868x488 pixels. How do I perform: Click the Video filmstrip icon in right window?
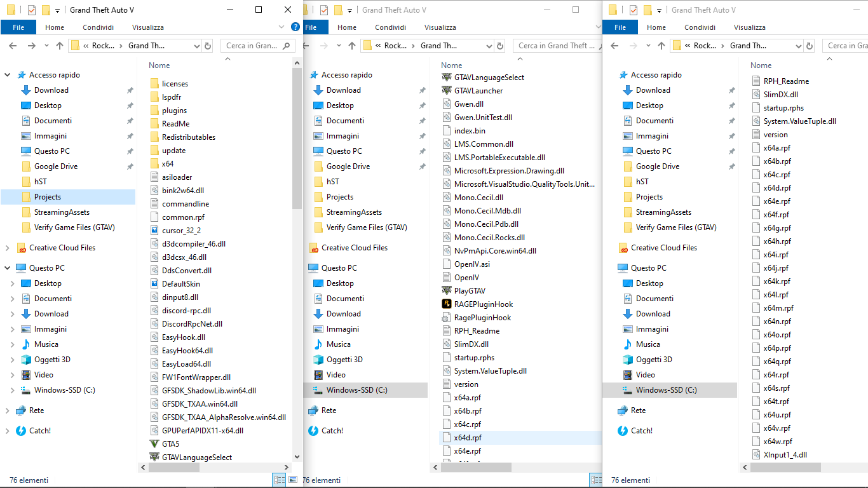(628, 375)
